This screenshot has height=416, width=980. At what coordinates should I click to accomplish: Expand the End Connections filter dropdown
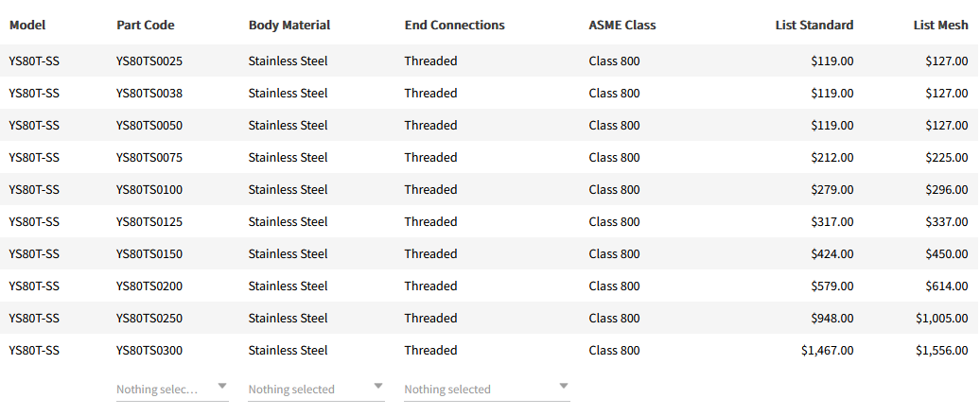(x=486, y=389)
